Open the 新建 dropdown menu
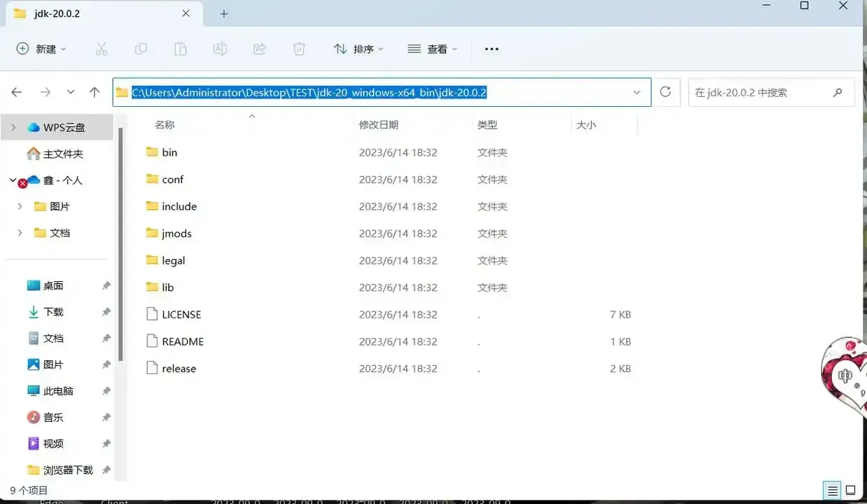 (42, 49)
